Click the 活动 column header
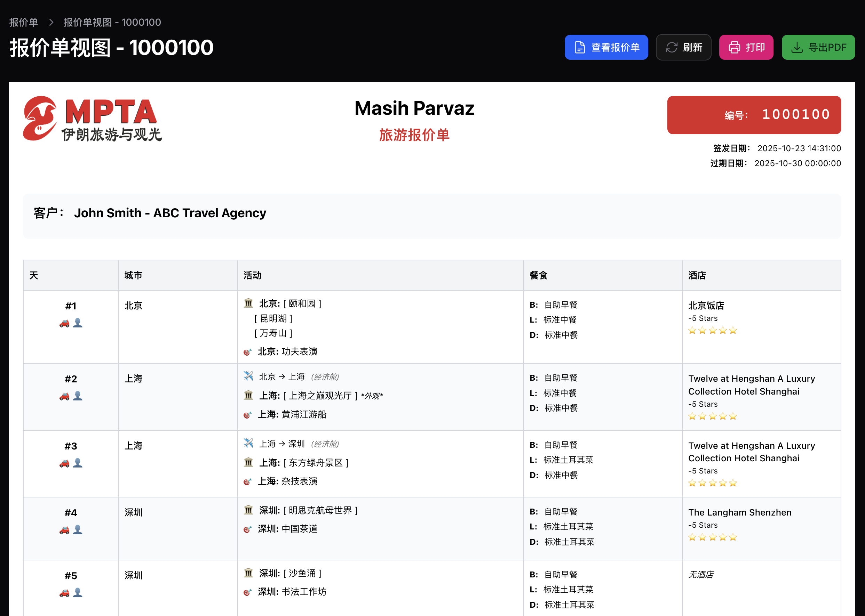The image size is (865, 616). click(252, 275)
